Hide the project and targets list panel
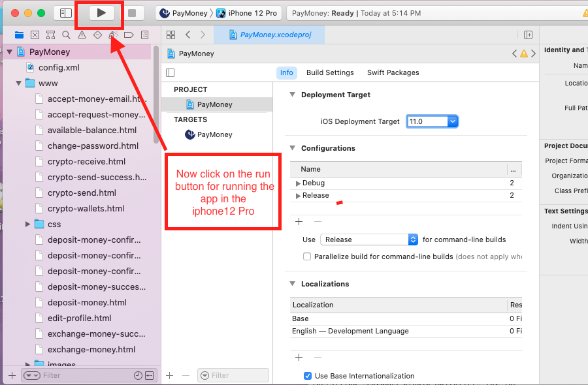 (171, 72)
